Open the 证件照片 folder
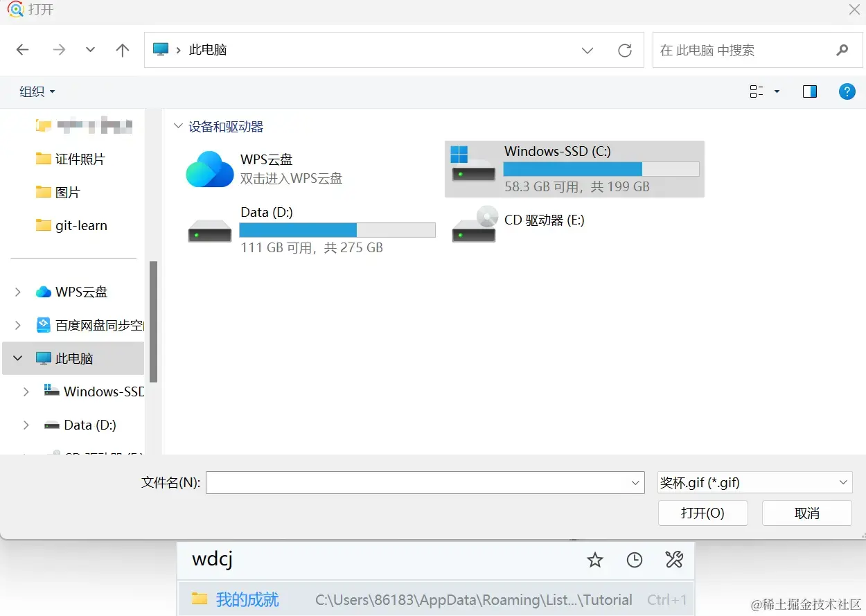 coord(70,159)
